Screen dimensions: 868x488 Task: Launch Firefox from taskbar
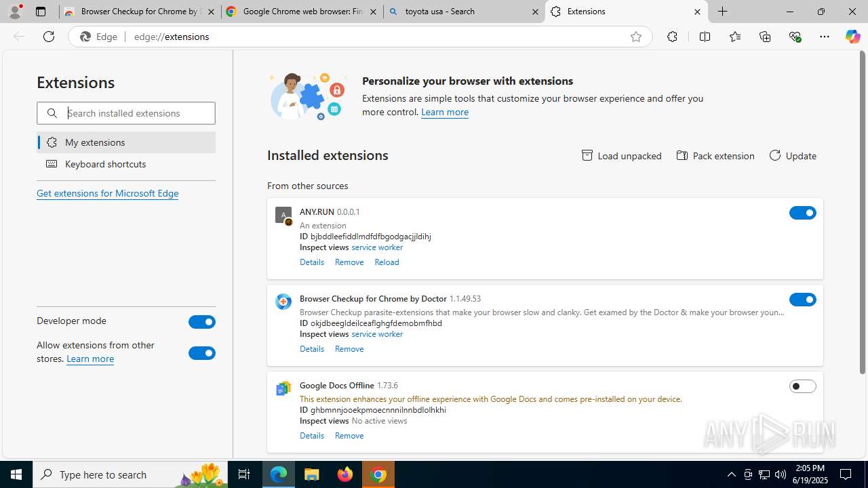(345, 474)
